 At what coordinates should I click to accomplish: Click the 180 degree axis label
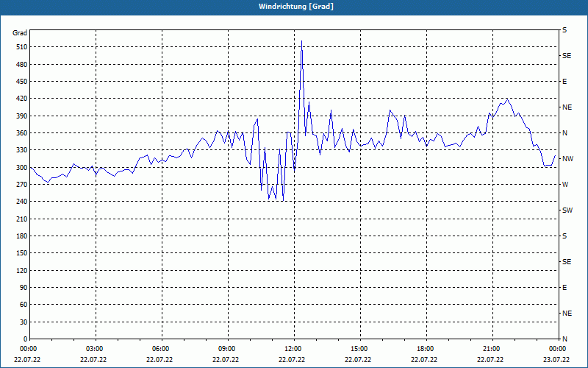pos(23,236)
